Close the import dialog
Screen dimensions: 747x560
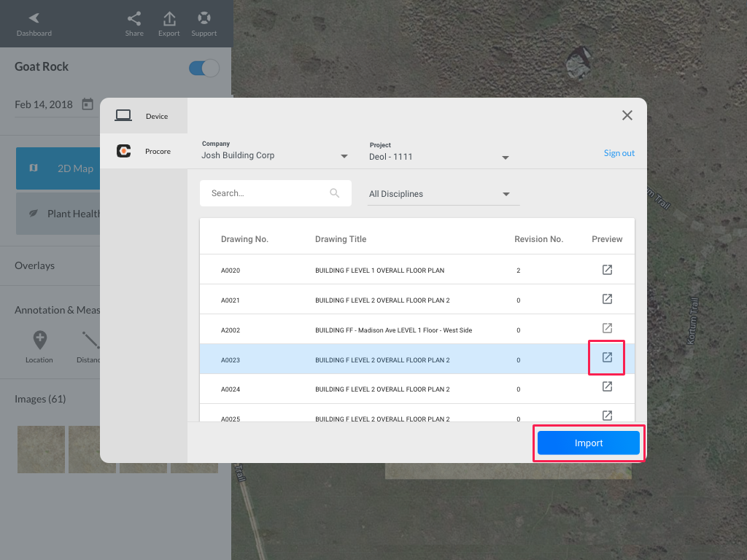[627, 115]
